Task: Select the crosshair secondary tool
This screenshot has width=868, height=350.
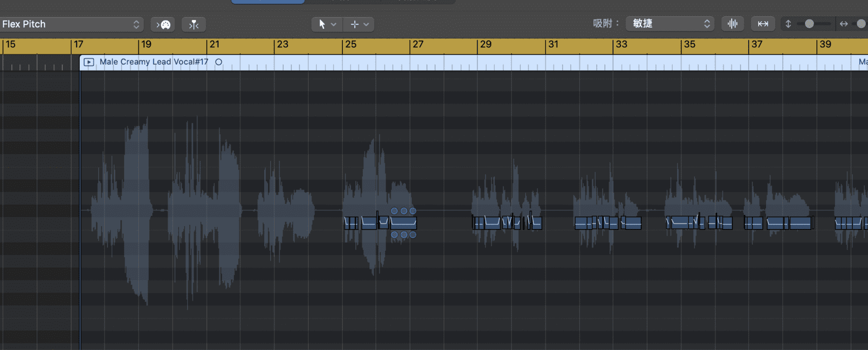Action: (x=354, y=24)
